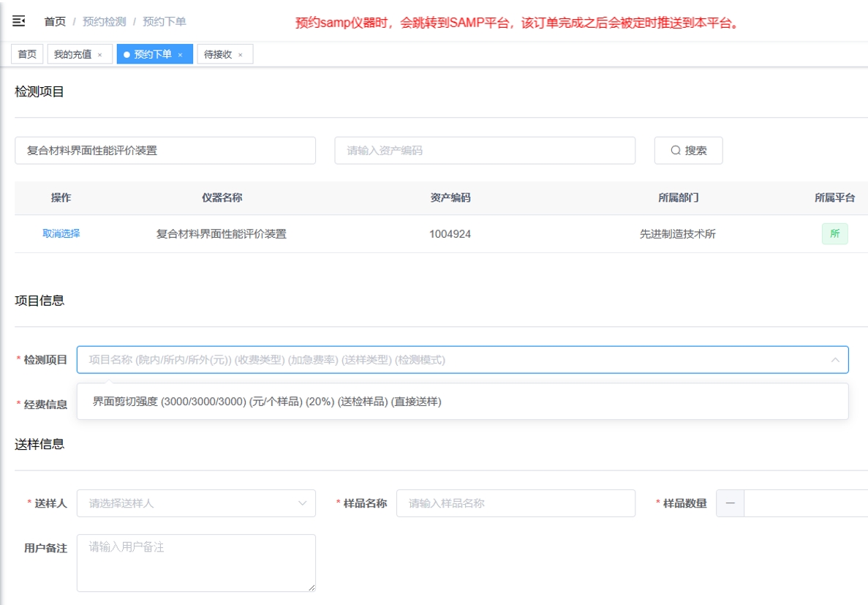
Task: Select the 界面剪切强度 option in dropdown
Action: click(x=462, y=402)
